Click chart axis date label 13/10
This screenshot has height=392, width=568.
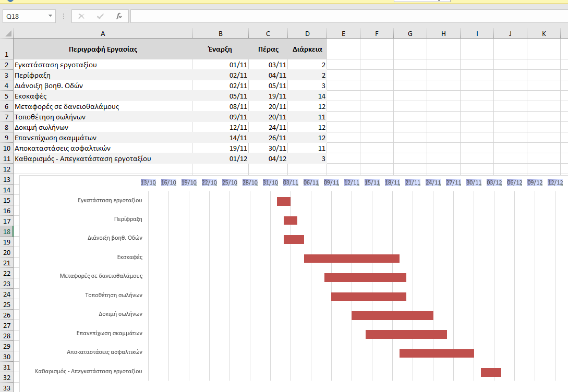point(148,182)
